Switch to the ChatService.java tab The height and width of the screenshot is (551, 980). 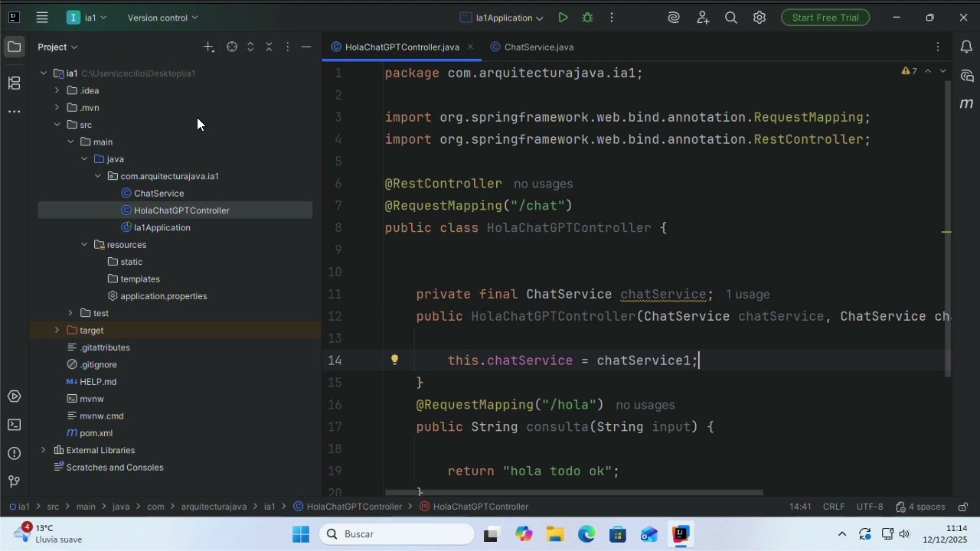[x=532, y=47]
